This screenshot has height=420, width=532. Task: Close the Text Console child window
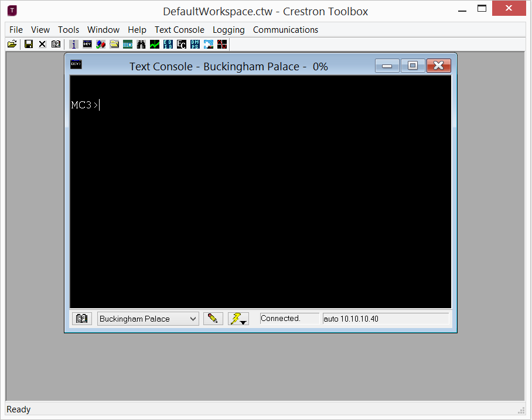(439, 66)
